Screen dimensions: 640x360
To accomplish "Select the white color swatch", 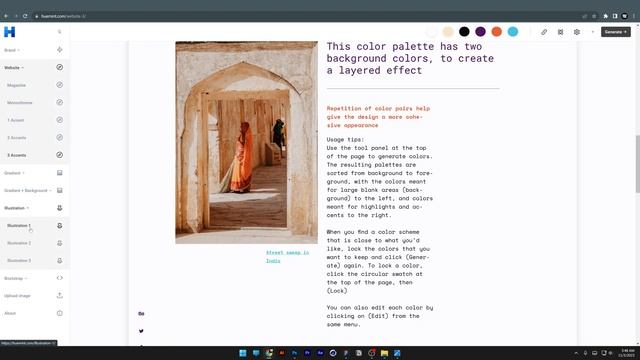I will pyautogui.click(x=431, y=32).
